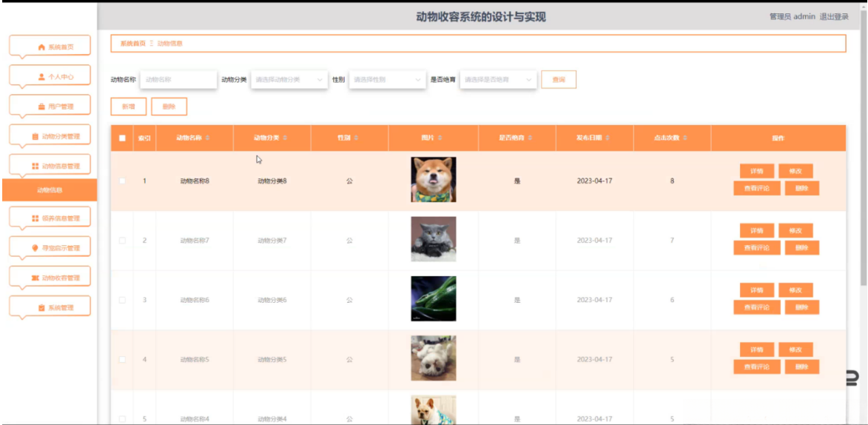Click 查看评论 for row 动物名称7
Viewport: 868px width, 425px height.
point(757,248)
